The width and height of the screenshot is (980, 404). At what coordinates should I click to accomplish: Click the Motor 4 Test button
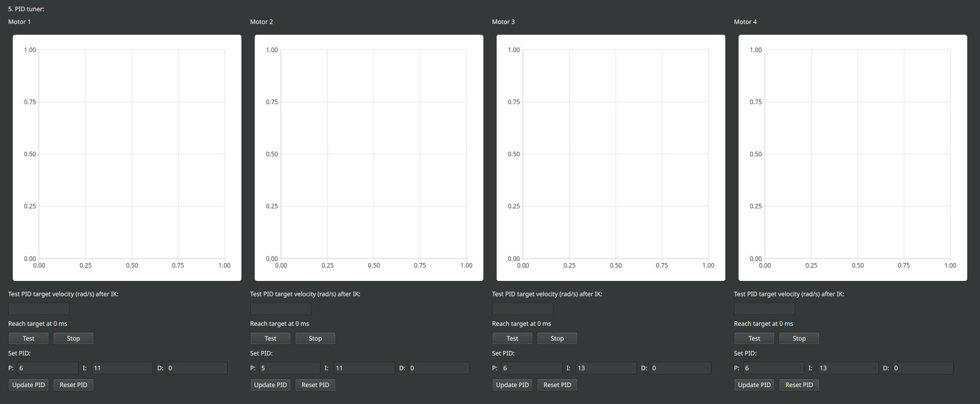[x=754, y=339]
